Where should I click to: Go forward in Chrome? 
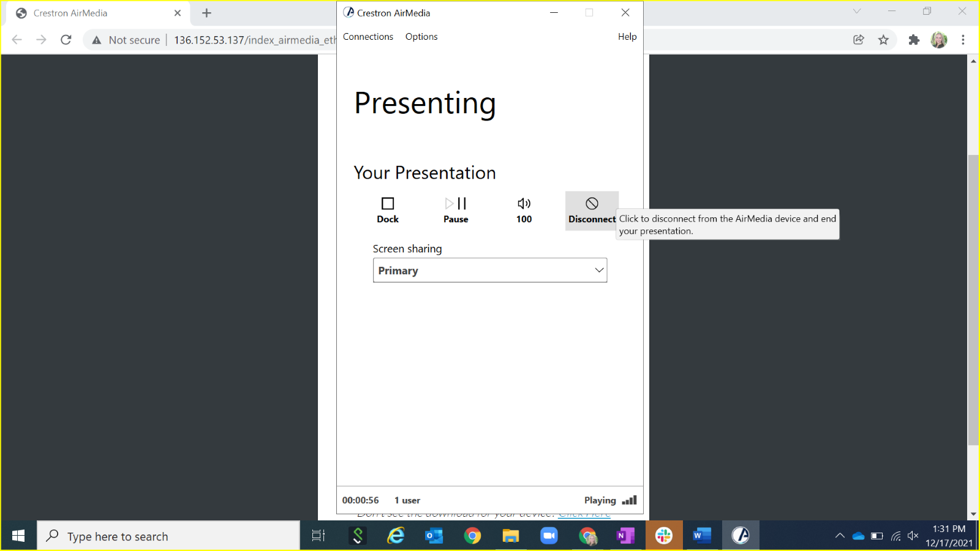click(41, 40)
